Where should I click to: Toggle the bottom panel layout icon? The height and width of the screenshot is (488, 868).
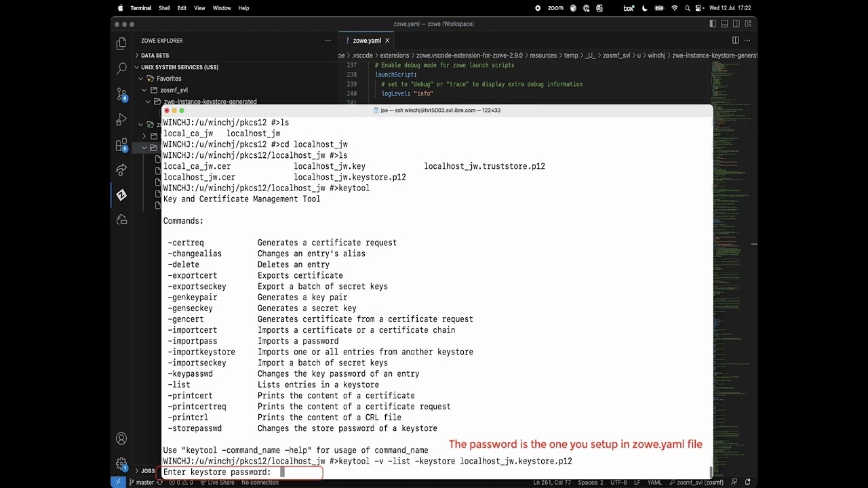724,24
